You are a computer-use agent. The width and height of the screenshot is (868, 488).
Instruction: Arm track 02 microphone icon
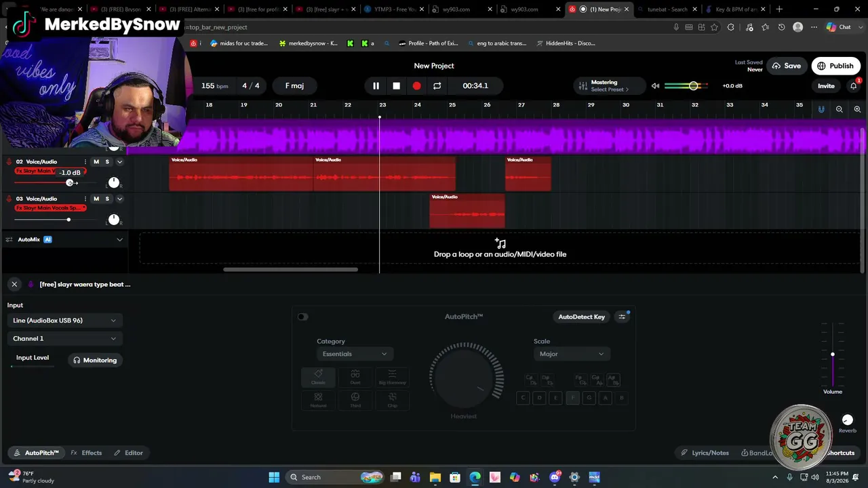9,162
